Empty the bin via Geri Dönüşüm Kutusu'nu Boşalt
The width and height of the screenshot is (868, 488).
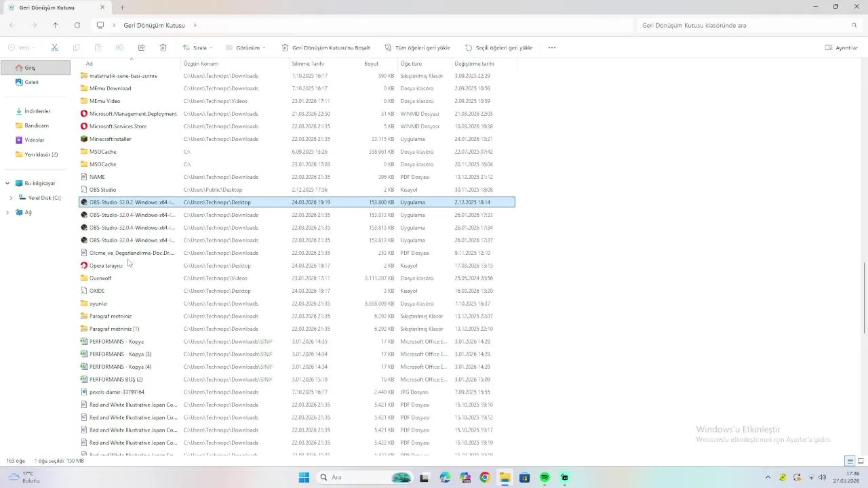pyautogui.click(x=326, y=48)
